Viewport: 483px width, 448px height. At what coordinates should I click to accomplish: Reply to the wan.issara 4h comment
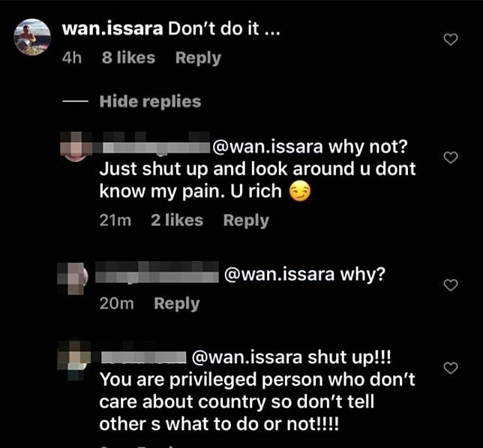[198, 58]
